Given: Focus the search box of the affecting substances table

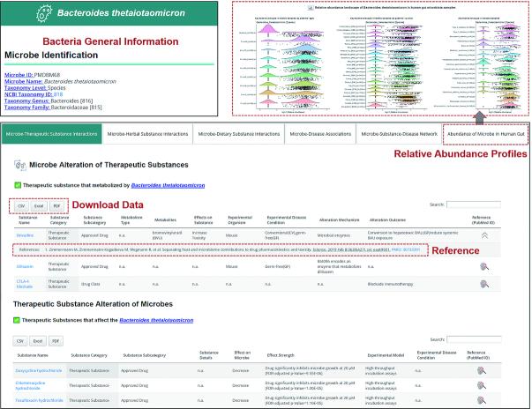Looking at the screenshot, I should (474, 339).
